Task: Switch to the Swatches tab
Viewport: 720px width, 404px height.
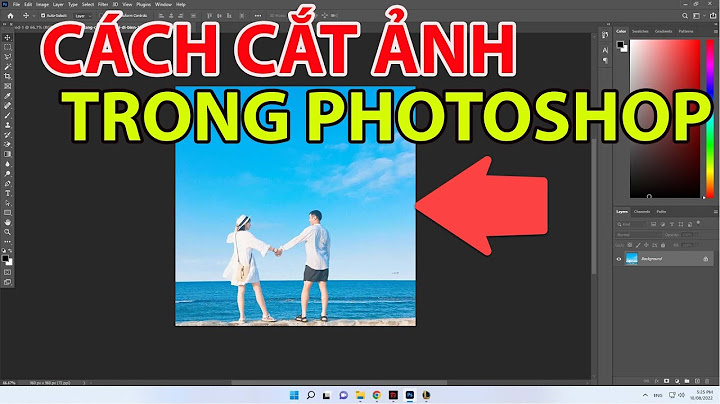Action: (x=640, y=31)
